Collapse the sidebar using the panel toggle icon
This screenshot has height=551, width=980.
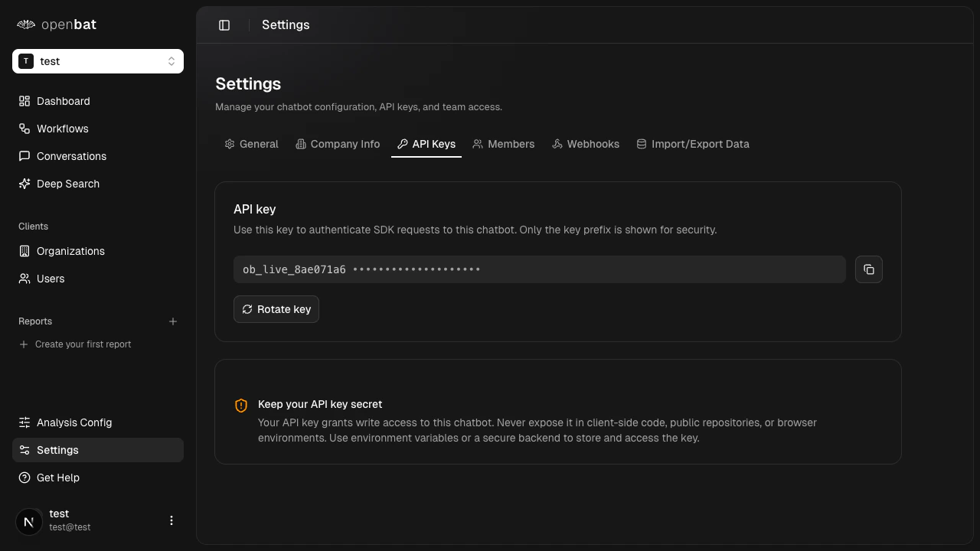(x=224, y=24)
